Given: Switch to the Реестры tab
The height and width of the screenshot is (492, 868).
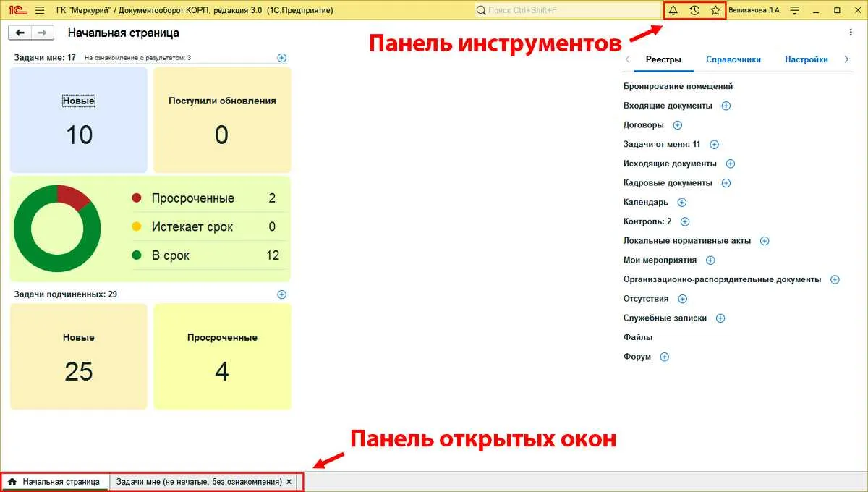Looking at the screenshot, I should coord(663,59).
